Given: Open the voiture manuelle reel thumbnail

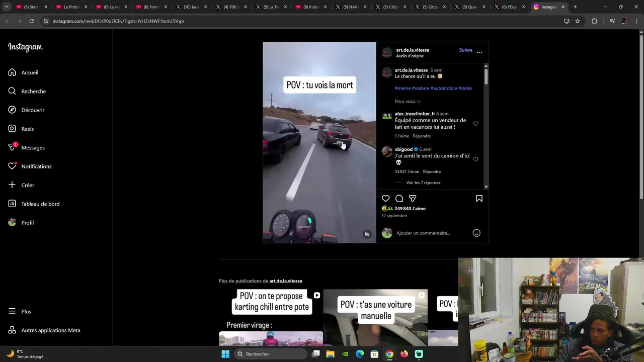Looking at the screenshot, I should point(375,318).
